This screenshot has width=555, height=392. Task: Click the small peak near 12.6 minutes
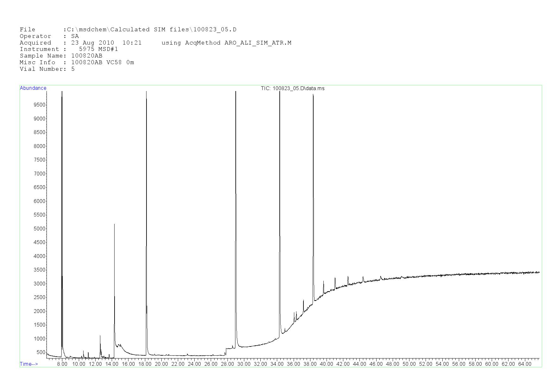[x=100, y=336]
